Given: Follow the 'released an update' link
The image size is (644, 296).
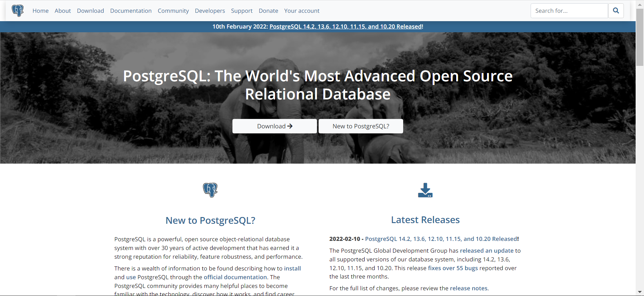Looking at the screenshot, I should [487, 251].
